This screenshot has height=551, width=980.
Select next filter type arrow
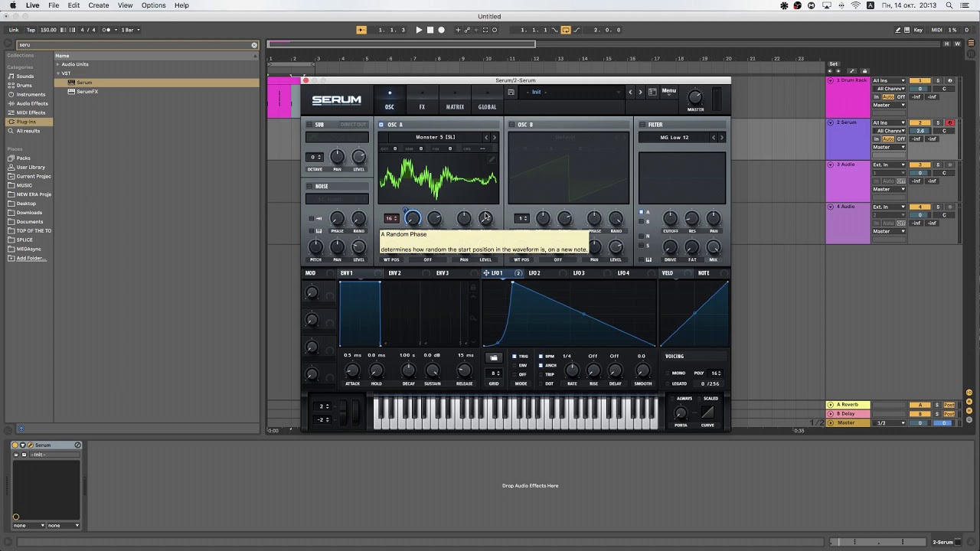pyautogui.click(x=721, y=138)
